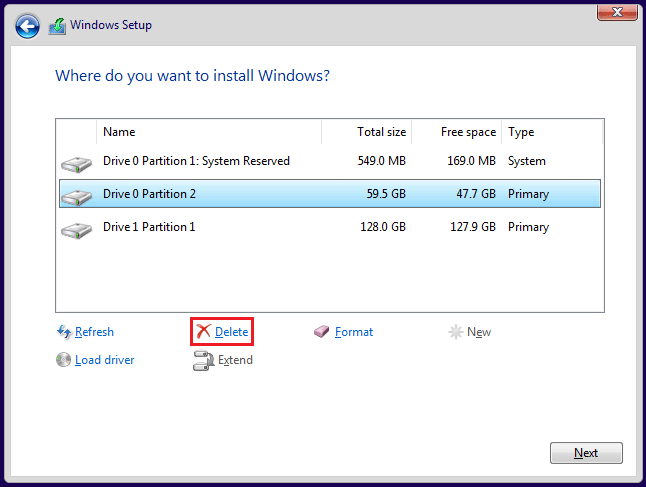This screenshot has height=487, width=646.
Task: Open the Load driver link
Action: click(x=105, y=360)
